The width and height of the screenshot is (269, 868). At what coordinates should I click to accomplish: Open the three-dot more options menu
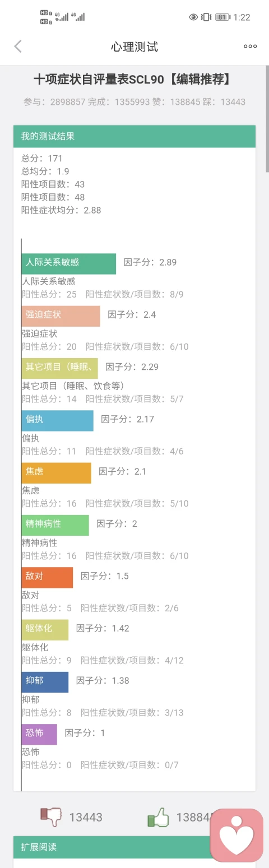coord(250,47)
